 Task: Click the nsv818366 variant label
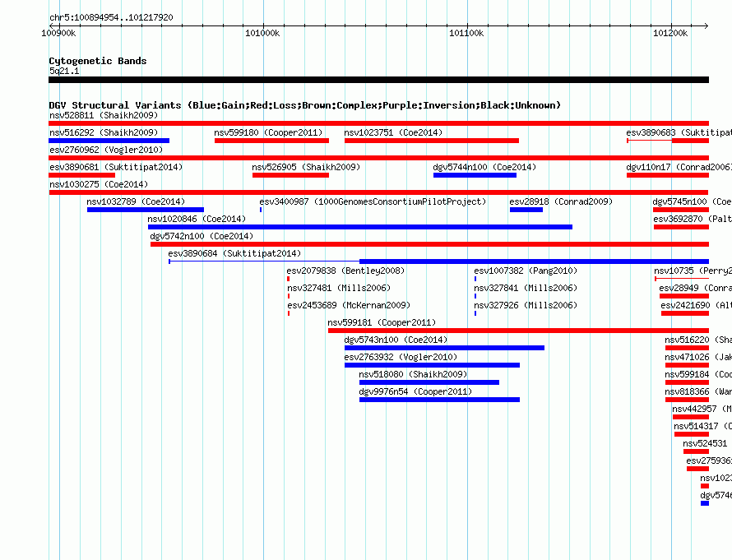698,391
